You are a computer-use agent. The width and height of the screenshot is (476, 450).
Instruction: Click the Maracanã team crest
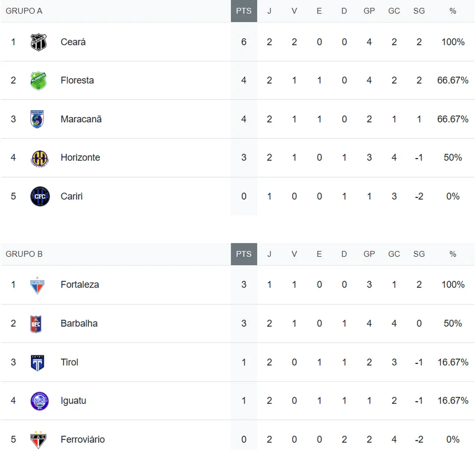[37, 119]
